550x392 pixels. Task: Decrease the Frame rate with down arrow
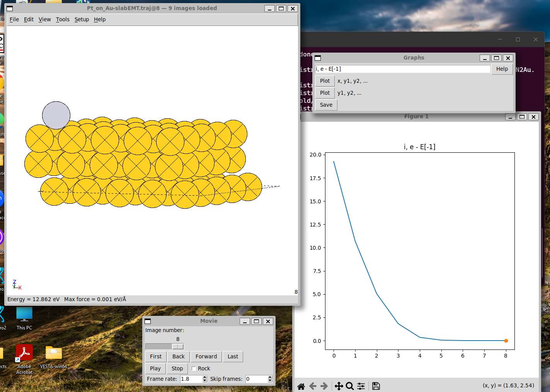pyautogui.click(x=205, y=381)
